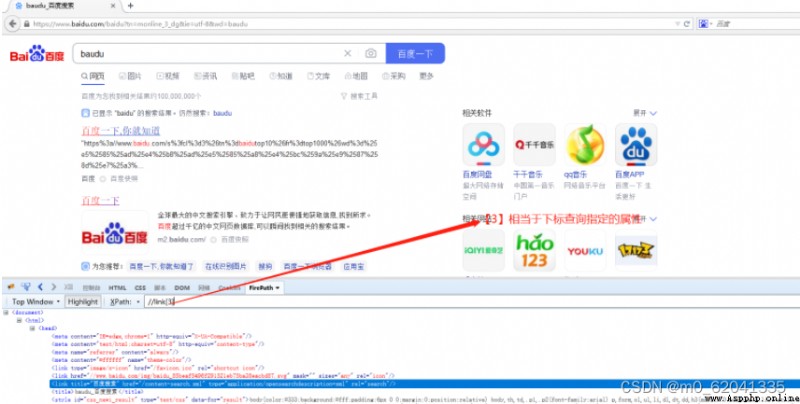Click the Firebug bug icon
Screen dimensions: 800x404
pos(11,287)
